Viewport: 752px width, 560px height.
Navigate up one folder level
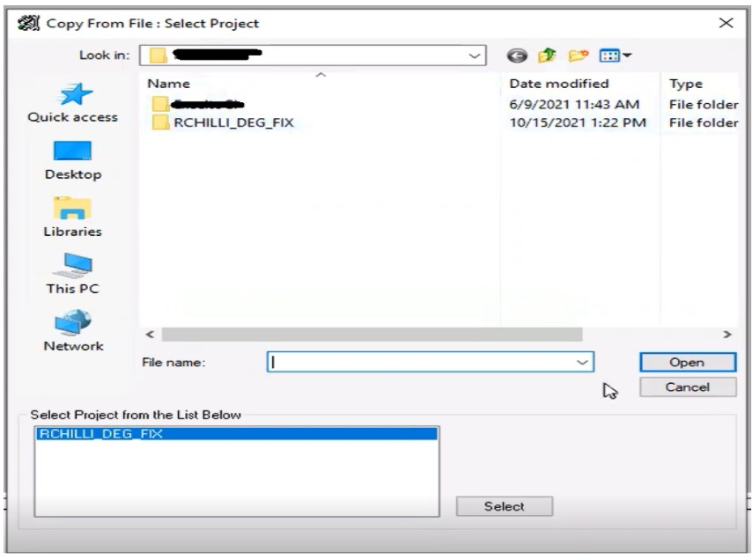pos(547,55)
